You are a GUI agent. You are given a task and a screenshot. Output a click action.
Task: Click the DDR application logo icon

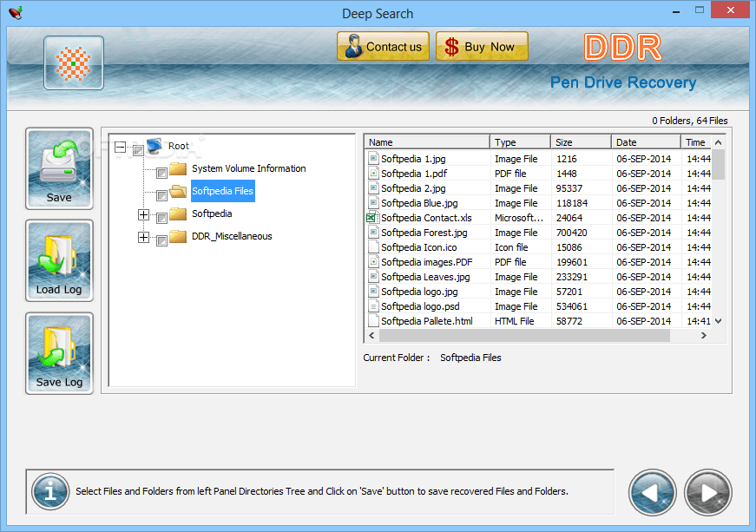click(623, 48)
